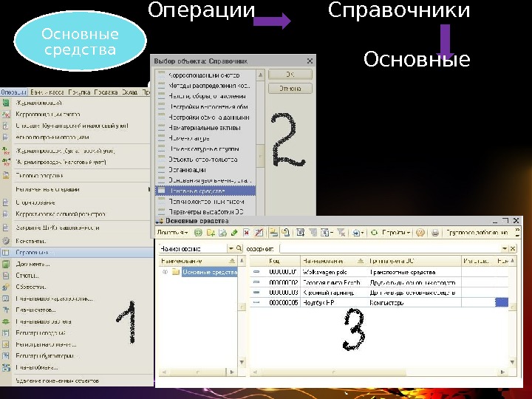Open the Действия dropdown menu

[173, 233]
